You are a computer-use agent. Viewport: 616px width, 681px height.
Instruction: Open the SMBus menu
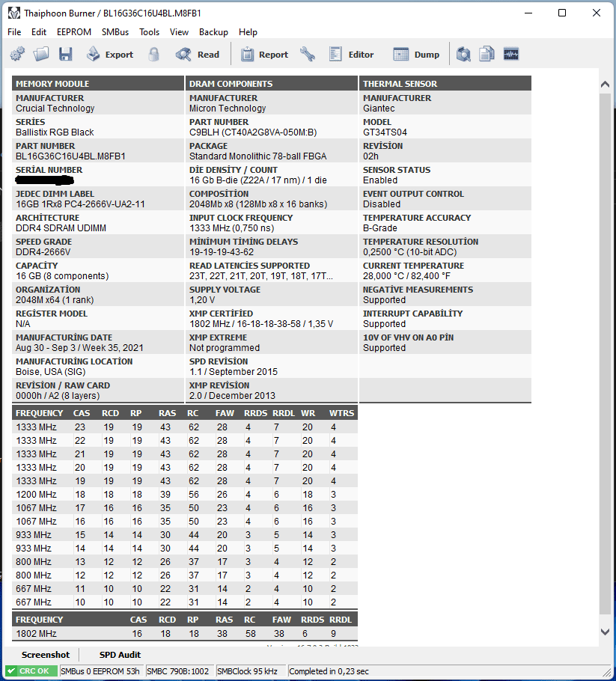[115, 32]
